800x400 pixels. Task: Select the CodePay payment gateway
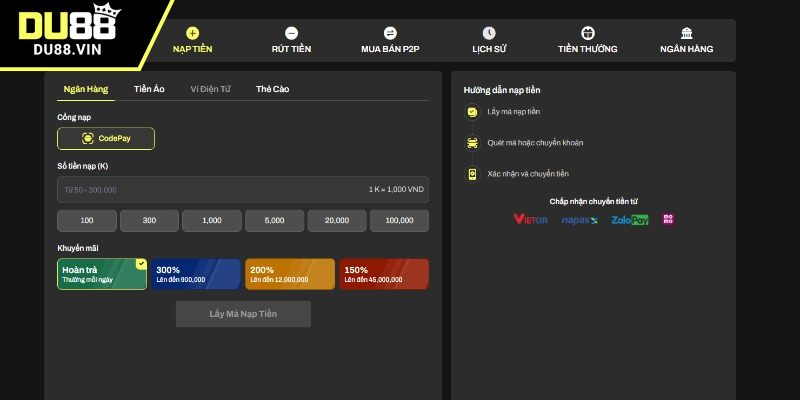click(106, 139)
